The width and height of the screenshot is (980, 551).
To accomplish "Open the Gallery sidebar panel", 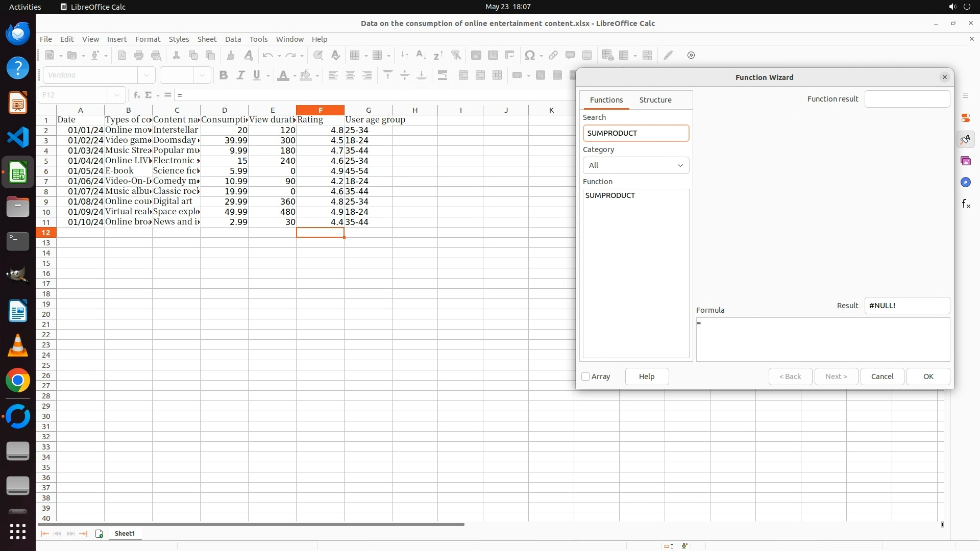I will pos(965,161).
